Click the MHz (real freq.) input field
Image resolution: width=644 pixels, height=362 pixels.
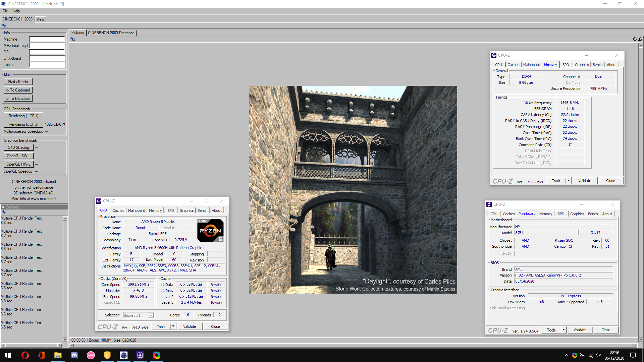[x=47, y=46]
